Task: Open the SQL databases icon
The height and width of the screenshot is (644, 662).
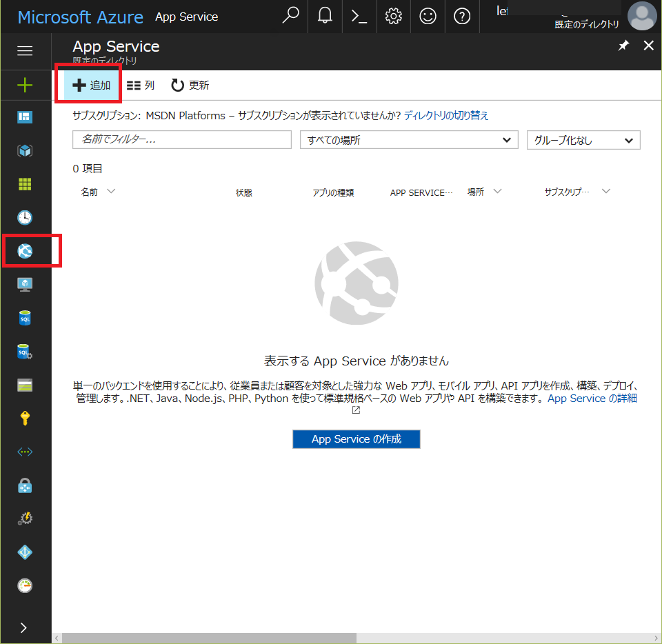Action: point(25,318)
